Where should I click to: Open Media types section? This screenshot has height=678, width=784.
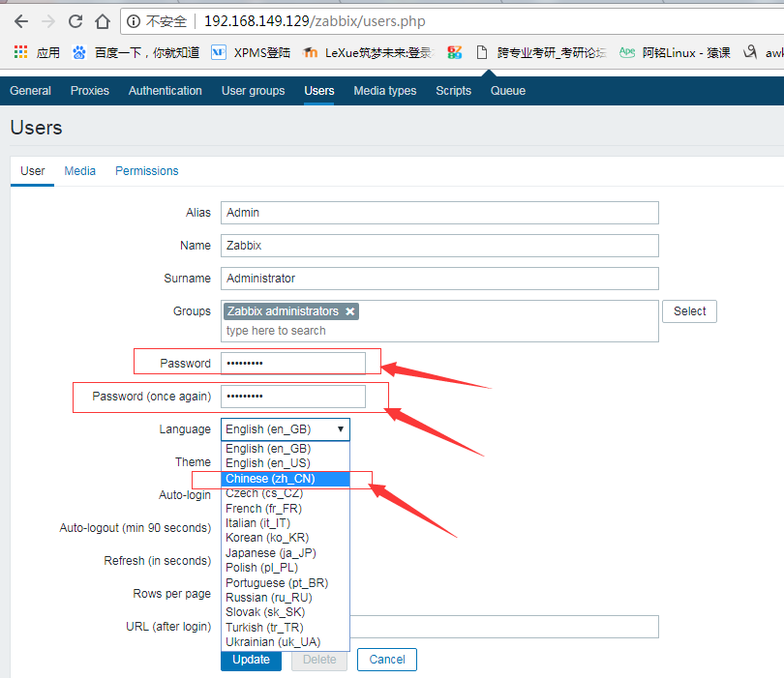point(385,91)
